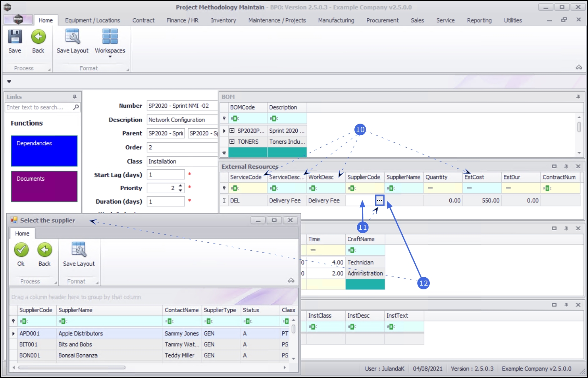This screenshot has height=378, width=588.
Task: Open the Inventory menu tab
Action: [x=223, y=20]
